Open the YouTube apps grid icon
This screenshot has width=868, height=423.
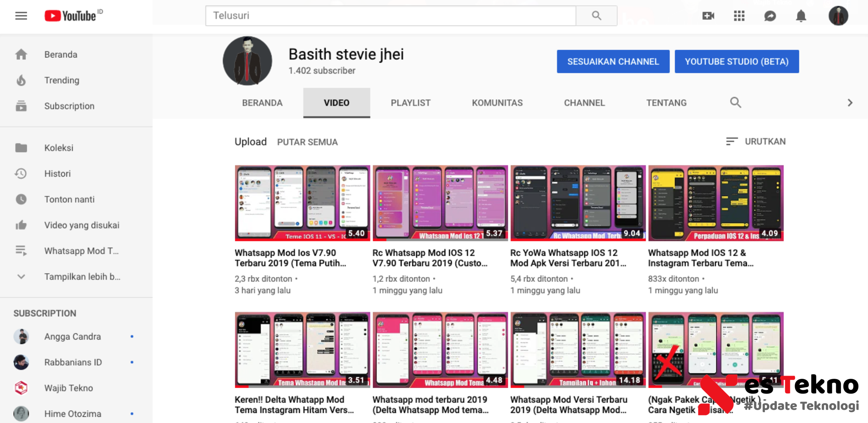pos(739,16)
